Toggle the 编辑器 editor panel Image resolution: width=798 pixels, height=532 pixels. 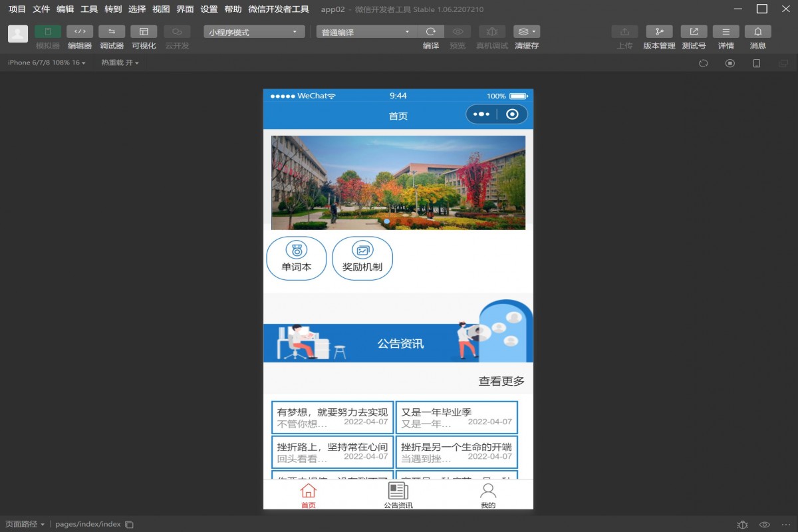[x=80, y=32]
